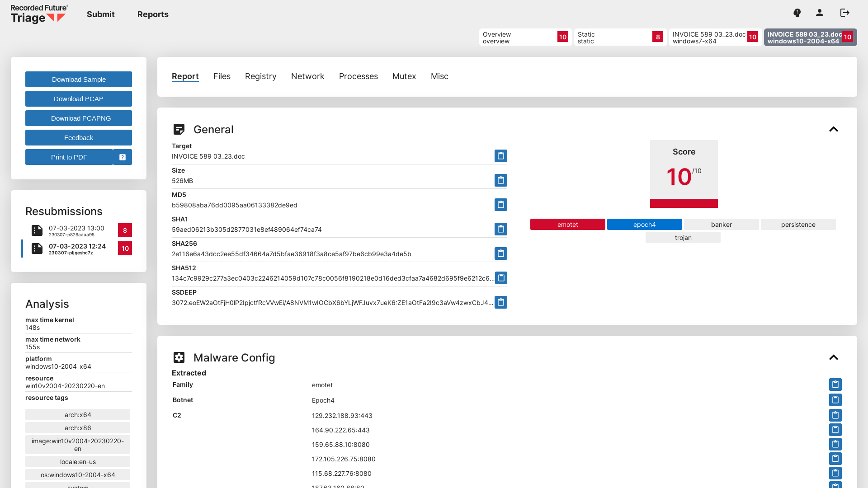The height and width of the screenshot is (488, 868).
Task: Copy the Family emotet value
Action: click(x=835, y=385)
